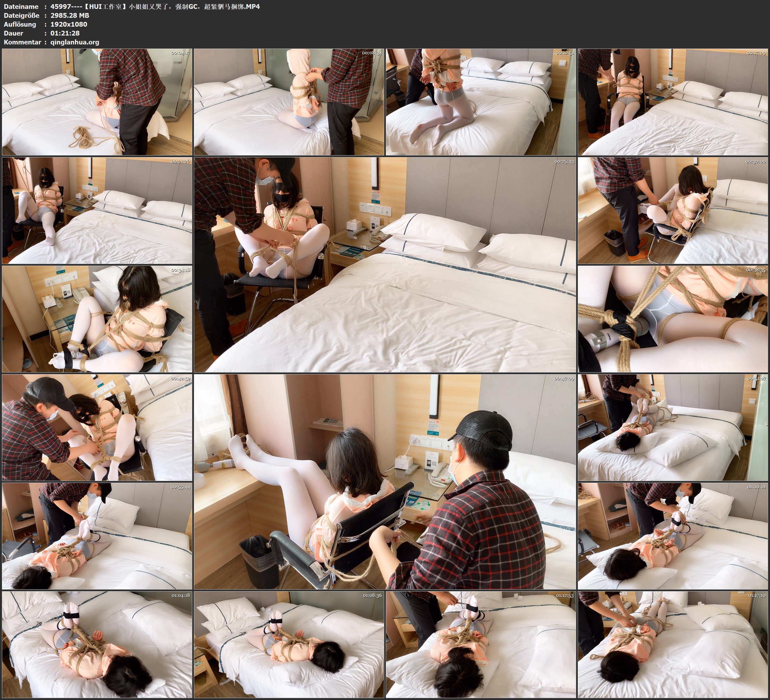Viewport: 770px width, 700px height.
Task: Select the 1920x1080 Auflösung value
Action: pos(69,24)
